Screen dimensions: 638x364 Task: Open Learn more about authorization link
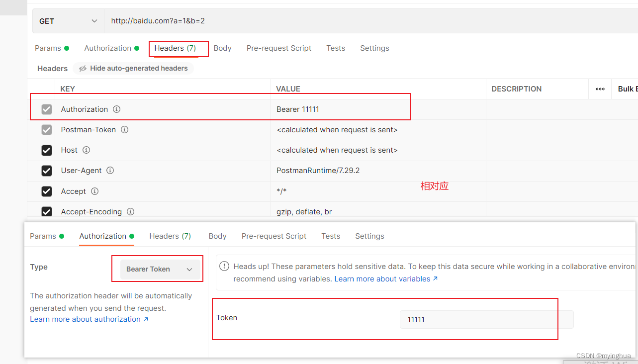click(x=89, y=319)
